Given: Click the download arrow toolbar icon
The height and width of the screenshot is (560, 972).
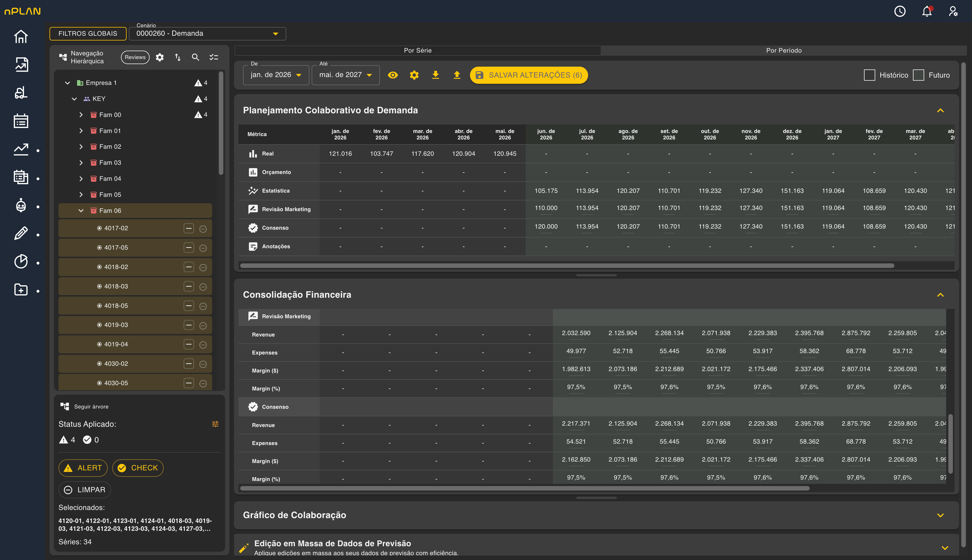Looking at the screenshot, I should click(436, 75).
